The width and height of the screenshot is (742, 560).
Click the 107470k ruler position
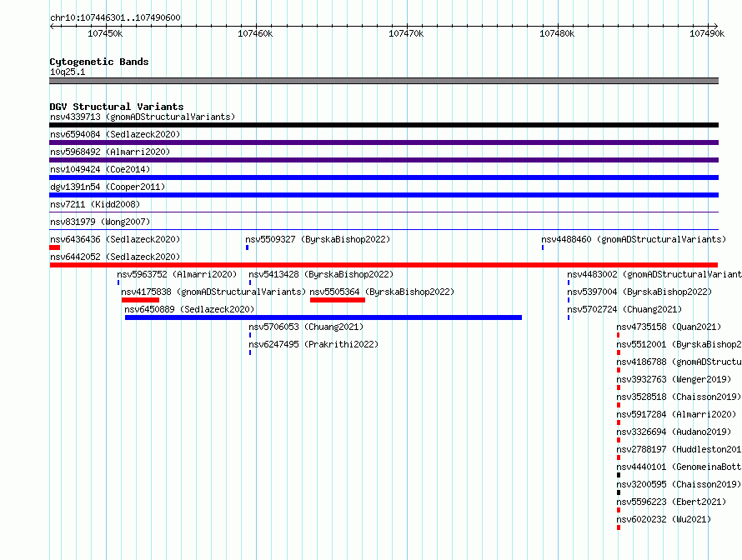[x=407, y=33]
